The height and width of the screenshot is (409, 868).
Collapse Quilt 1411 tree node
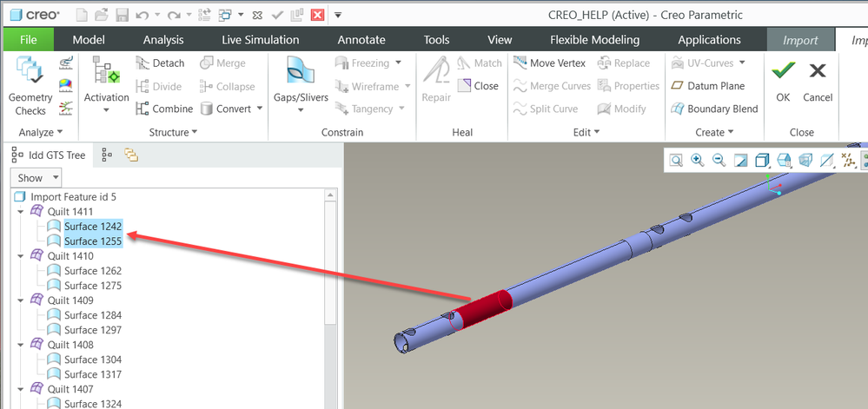pos(21,211)
